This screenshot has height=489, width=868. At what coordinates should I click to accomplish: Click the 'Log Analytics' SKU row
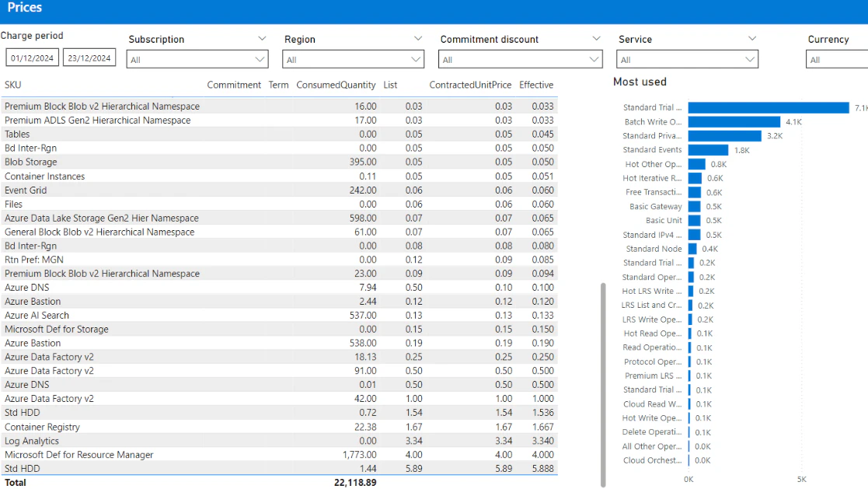point(279,441)
